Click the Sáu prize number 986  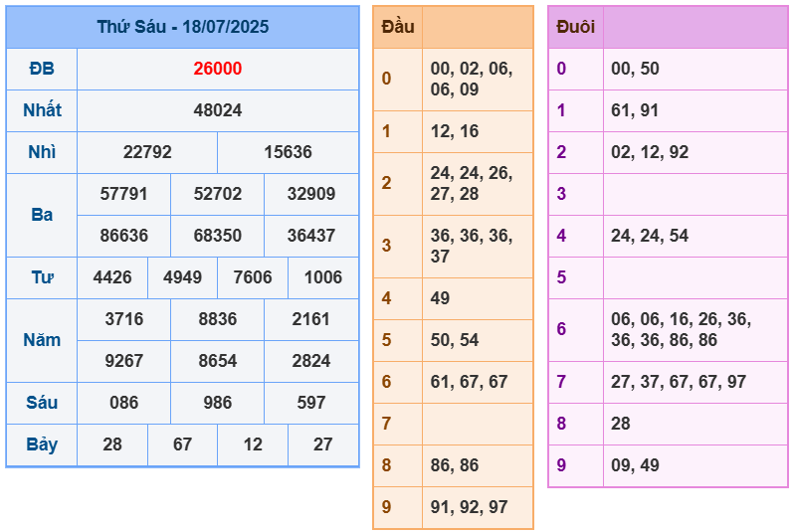[x=217, y=403]
